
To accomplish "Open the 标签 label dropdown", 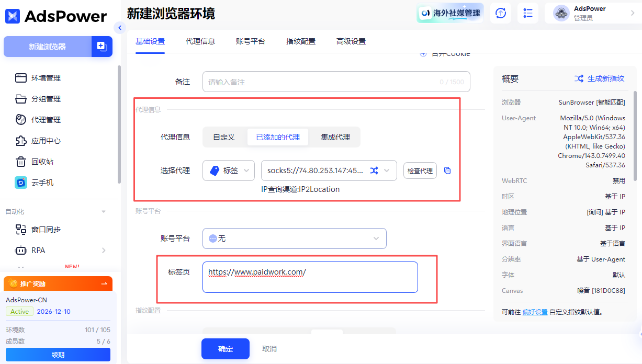I will [x=228, y=170].
